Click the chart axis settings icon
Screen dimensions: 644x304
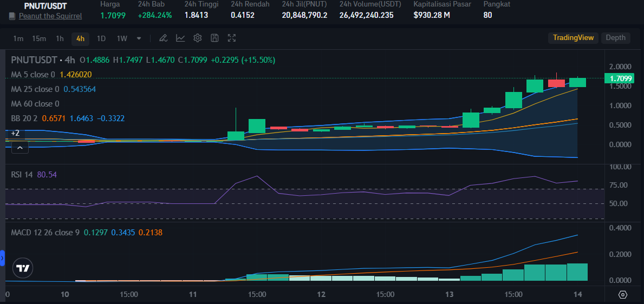(x=623, y=295)
